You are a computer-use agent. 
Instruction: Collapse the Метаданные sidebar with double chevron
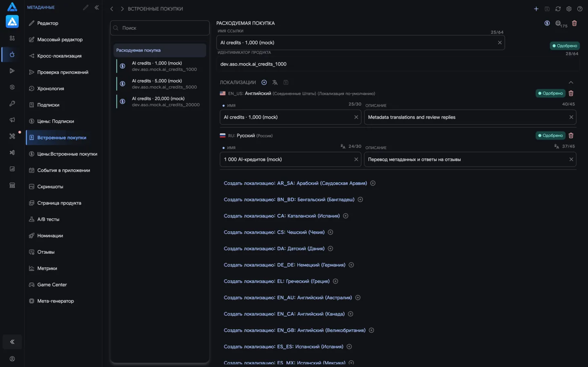click(x=97, y=7)
